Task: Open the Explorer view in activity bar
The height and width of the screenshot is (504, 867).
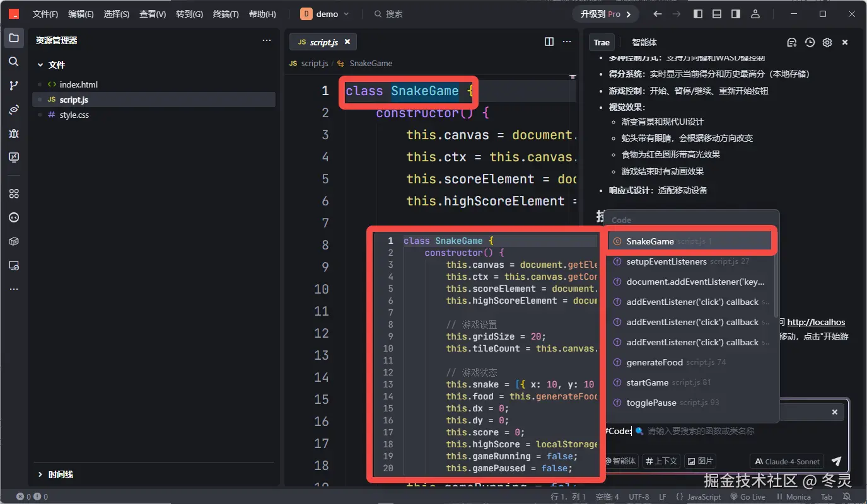Action: (x=14, y=38)
